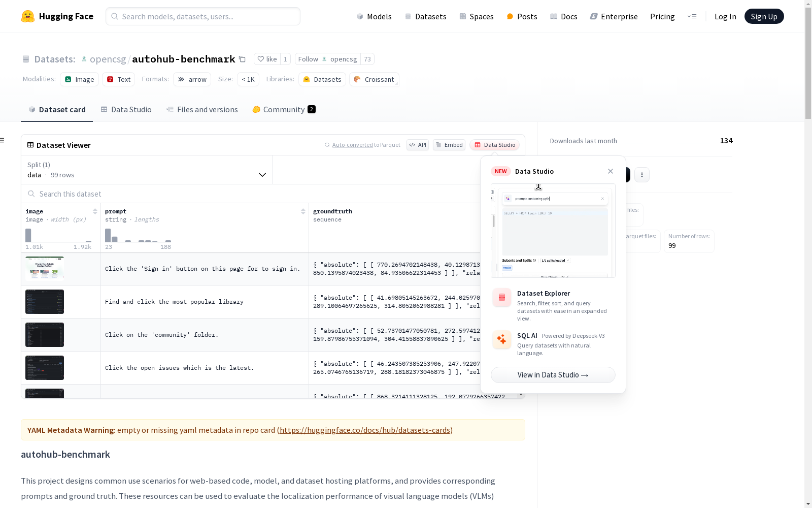Open thumbnail for 'community' folder row
Viewport: 812px width, 508px height.
pos(45,335)
